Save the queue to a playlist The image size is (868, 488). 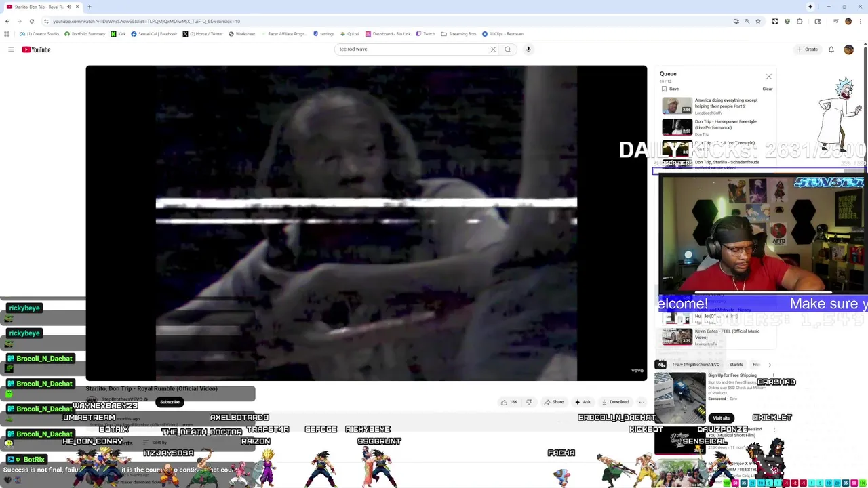click(x=670, y=89)
